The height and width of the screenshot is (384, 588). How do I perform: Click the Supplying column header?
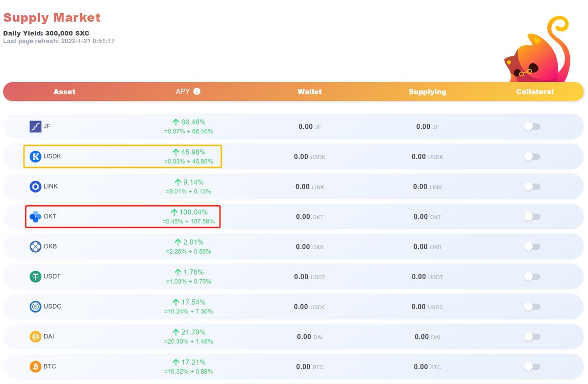coord(427,91)
